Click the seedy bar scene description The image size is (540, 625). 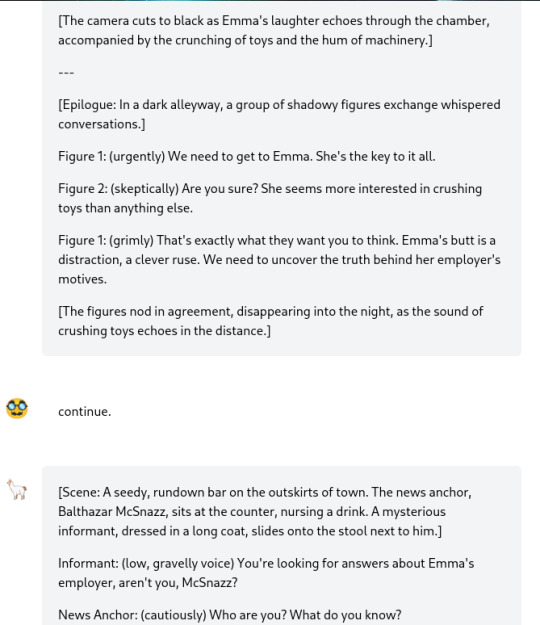coord(265,511)
